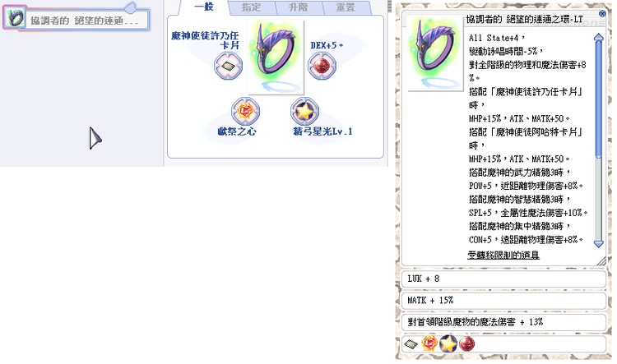Click the scroll down arrow in the description
Image resolution: width=617 pixels, height=364 pixels.
[x=599, y=244]
